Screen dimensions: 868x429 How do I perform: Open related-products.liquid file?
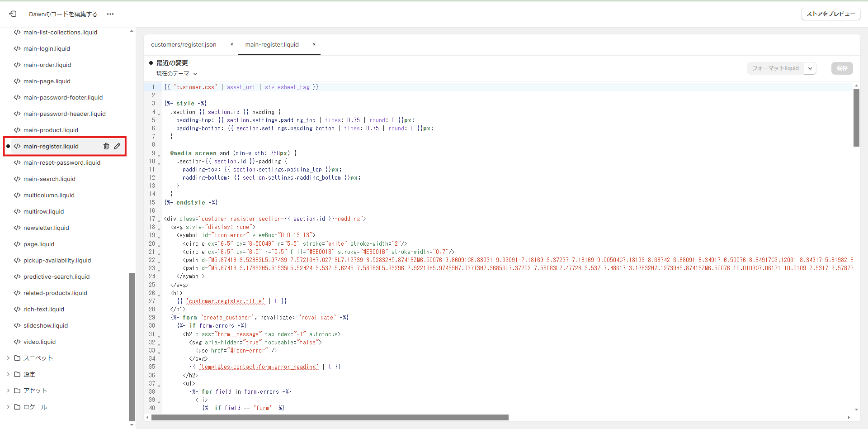(55, 293)
